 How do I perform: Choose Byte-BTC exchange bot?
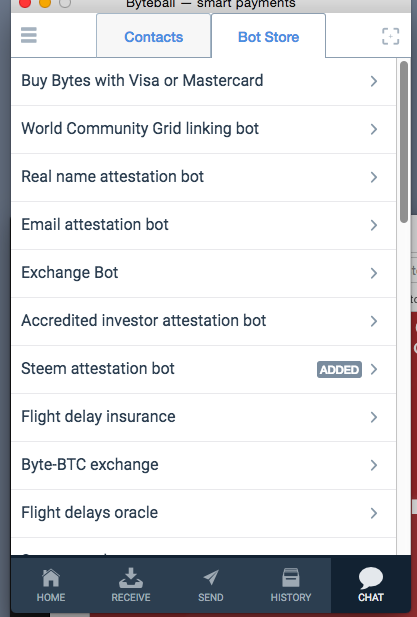203,465
